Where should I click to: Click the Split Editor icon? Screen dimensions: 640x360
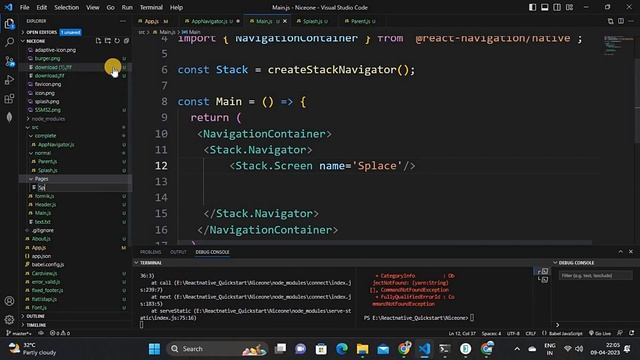[x=620, y=21]
